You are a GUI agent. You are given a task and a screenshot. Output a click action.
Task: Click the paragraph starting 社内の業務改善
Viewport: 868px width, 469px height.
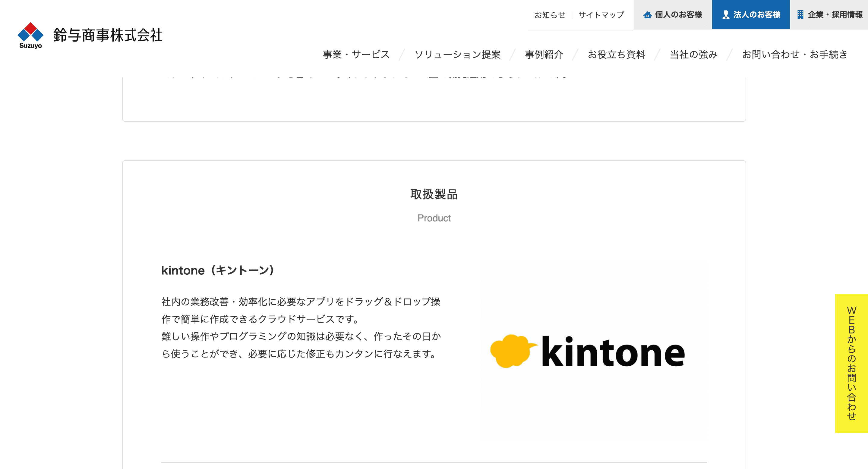tap(301, 328)
